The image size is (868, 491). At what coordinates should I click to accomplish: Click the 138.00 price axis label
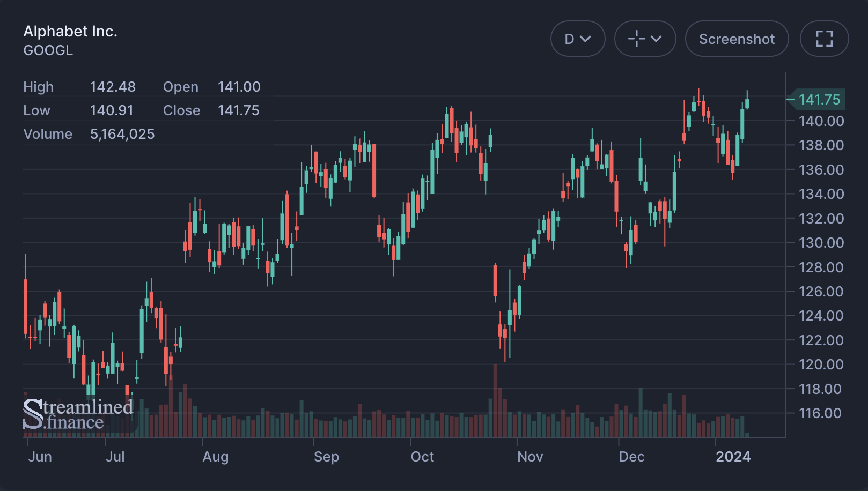pos(821,145)
